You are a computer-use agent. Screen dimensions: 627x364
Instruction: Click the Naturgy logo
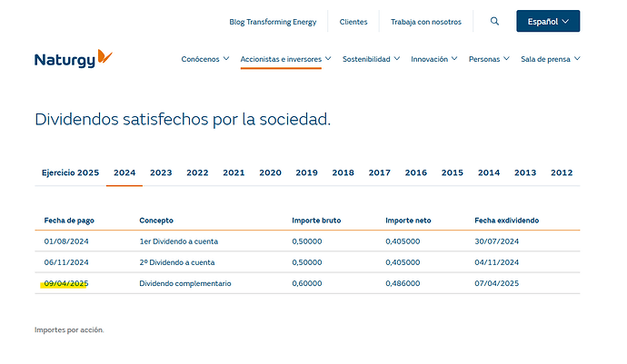(x=74, y=59)
